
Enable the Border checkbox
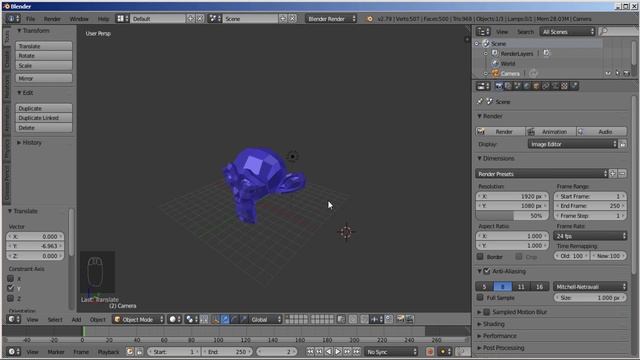tap(480, 257)
